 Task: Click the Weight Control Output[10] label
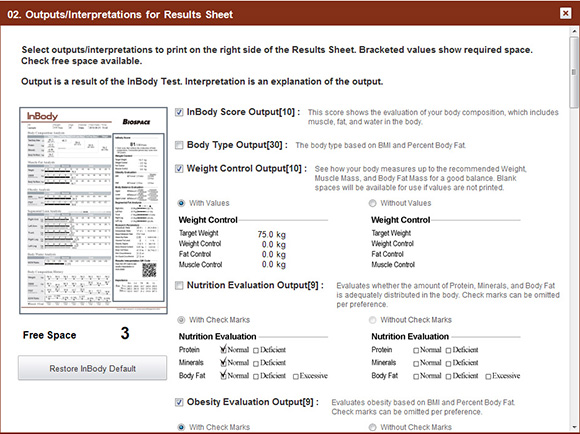pyautogui.click(x=247, y=169)
